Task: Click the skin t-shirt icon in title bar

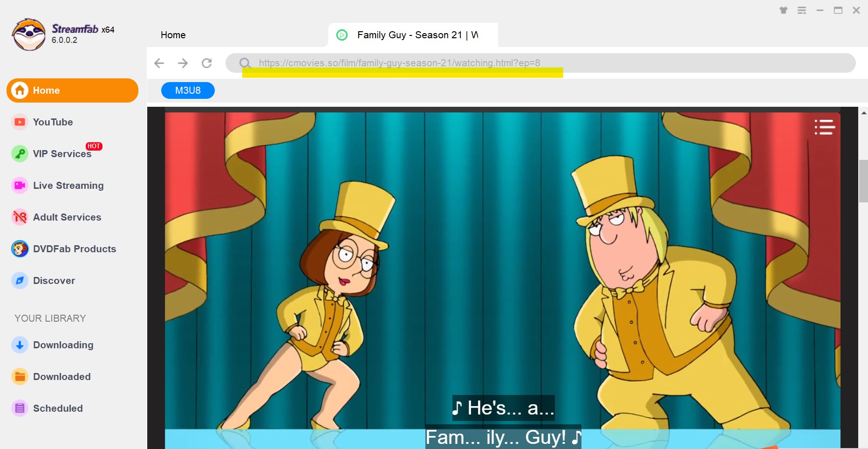Action: tap(784, 10)
